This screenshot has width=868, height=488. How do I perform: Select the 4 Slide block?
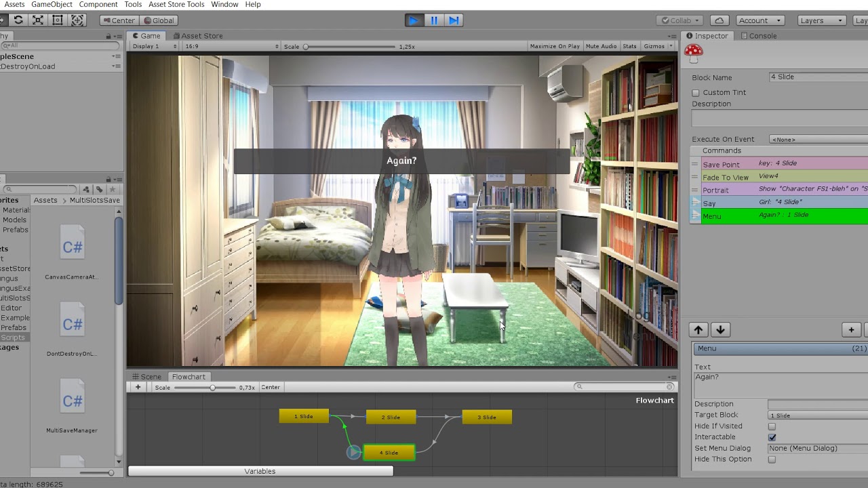(x=389, y=453)
